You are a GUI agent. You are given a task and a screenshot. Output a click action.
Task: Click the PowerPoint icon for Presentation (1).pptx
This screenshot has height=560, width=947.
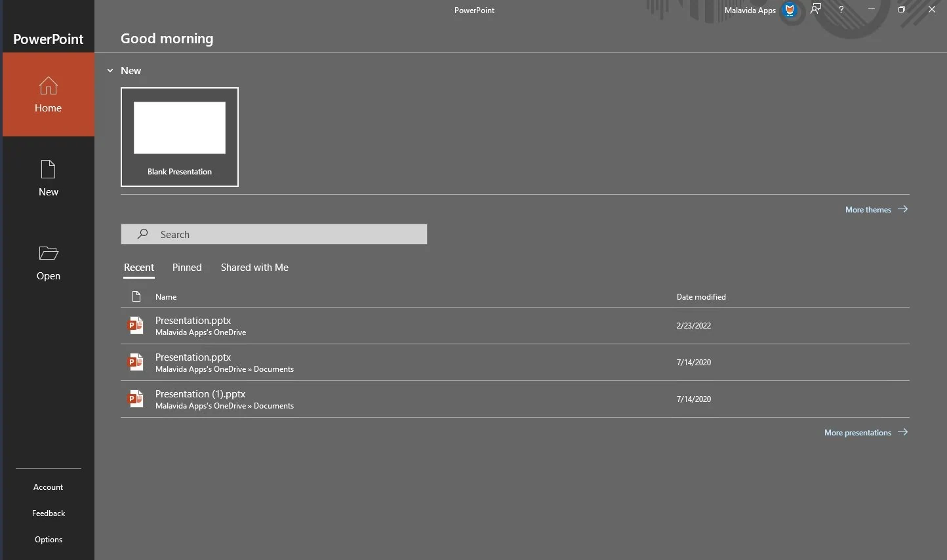click(136, 399)
